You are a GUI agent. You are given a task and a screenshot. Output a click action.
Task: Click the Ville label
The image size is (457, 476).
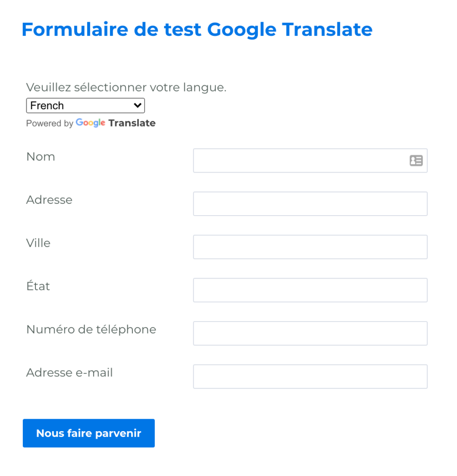(38, 243)
